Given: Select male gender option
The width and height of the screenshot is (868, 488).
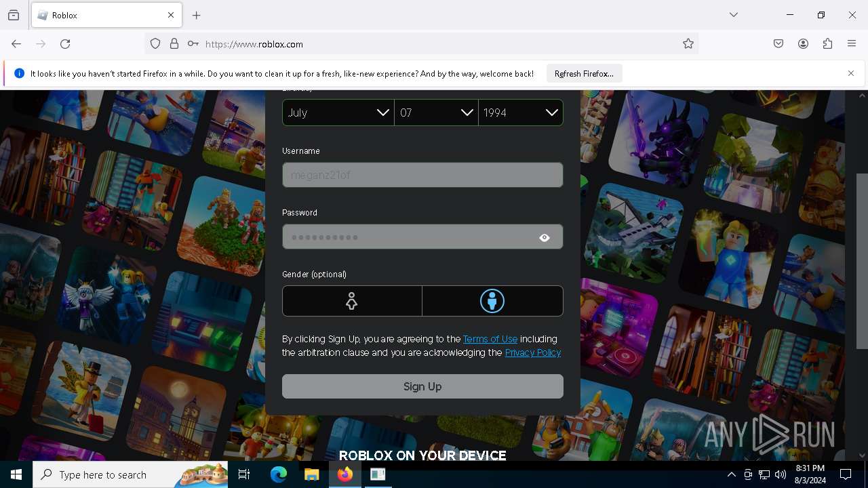Looking at the screenshot, I should pyautogui.click(x=492, y=301).
